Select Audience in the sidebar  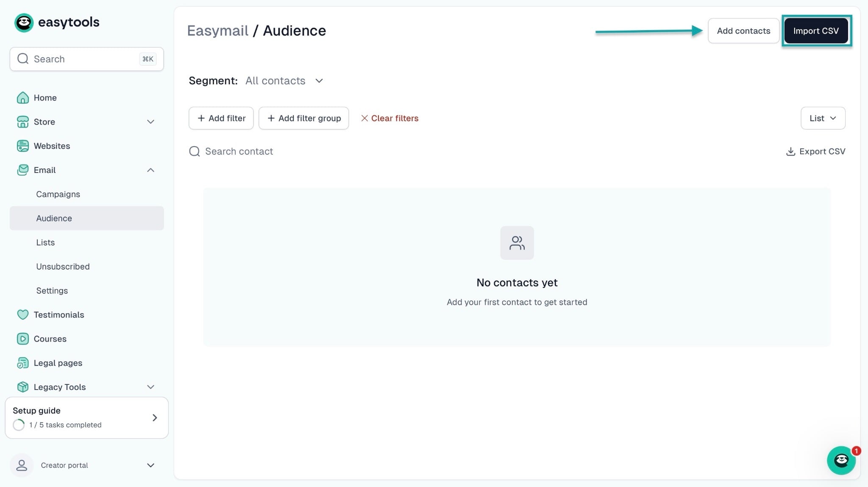click(86, 218)
